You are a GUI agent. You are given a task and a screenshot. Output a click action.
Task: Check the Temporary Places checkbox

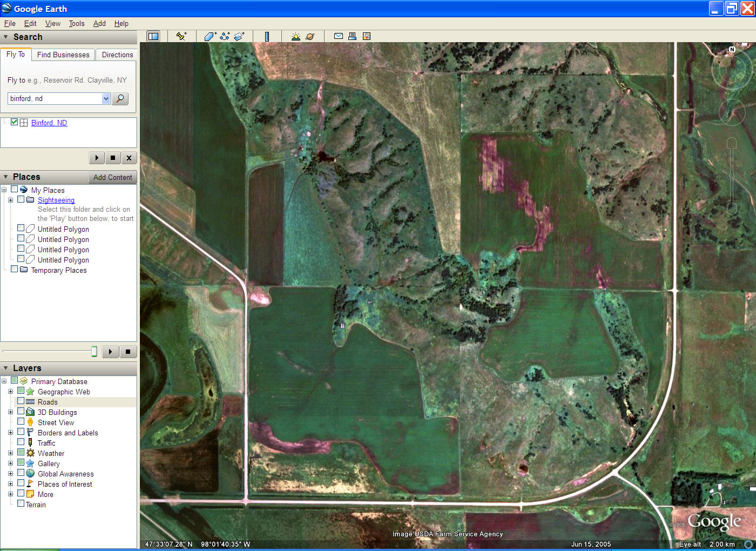tap(14, 270)
